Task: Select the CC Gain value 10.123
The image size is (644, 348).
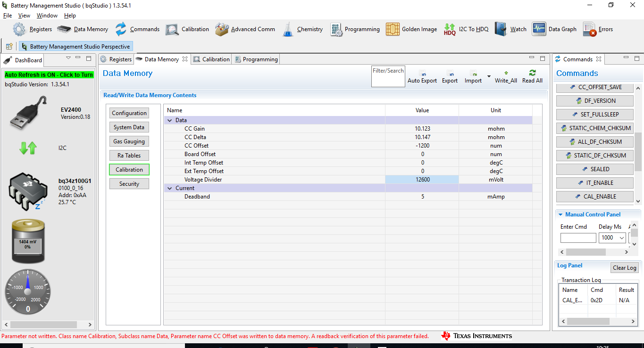Action: coord(422,129)
